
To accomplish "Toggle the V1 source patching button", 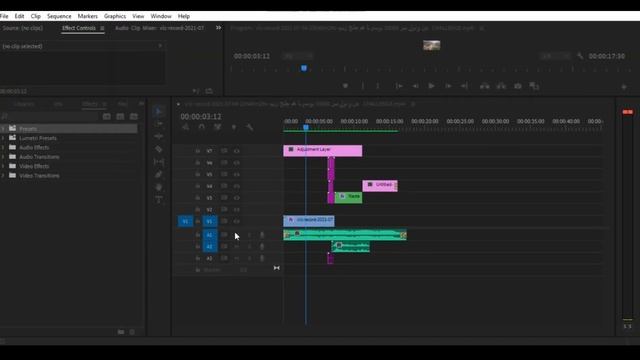I will (185, 221).
